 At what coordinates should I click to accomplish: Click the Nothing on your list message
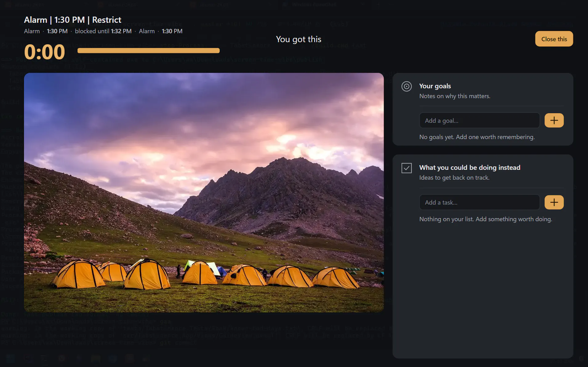pos(486,219)
